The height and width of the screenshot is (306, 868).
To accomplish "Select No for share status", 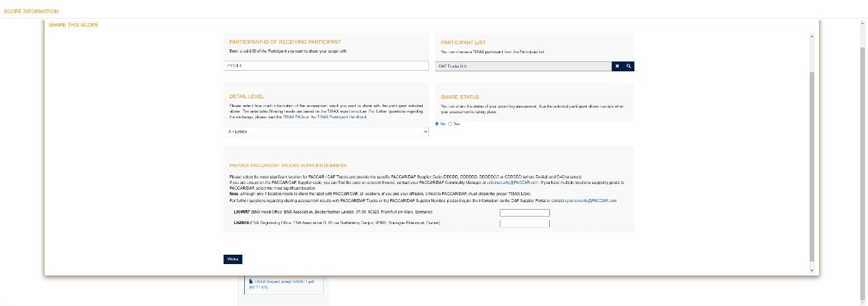I will (437, 124).
